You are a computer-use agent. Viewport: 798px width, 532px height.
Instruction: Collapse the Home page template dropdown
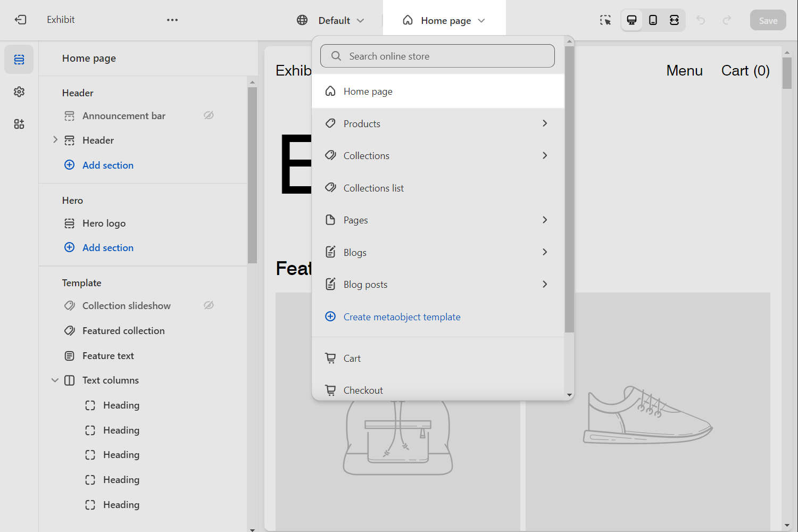tap(444, 20)
